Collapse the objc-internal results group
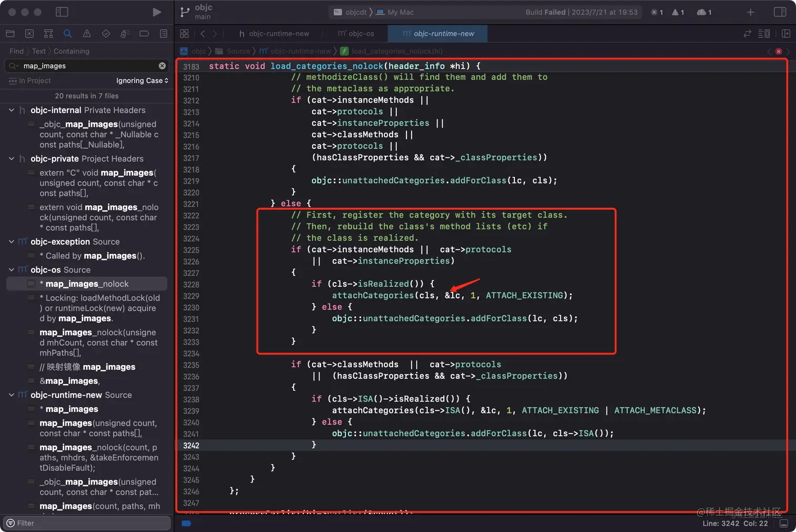796x532 pixels. [x=12, y=110]
